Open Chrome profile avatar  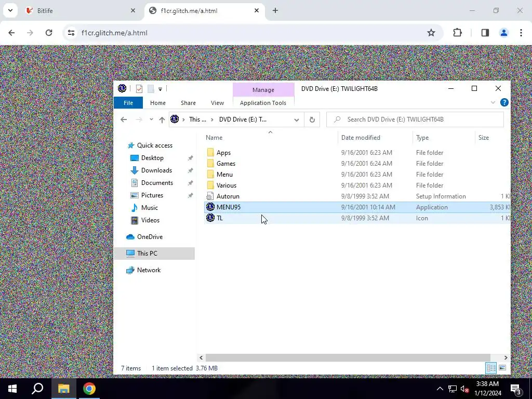pyautogui.click(x=504, y=33)
